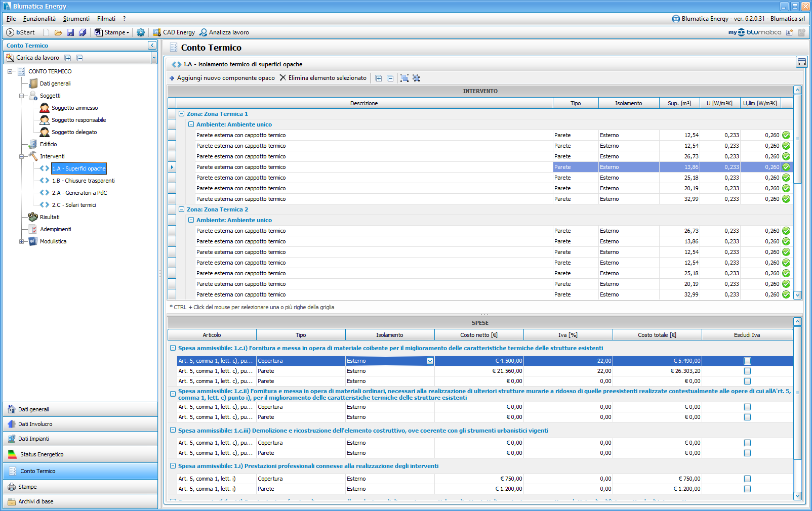This screenshot has height=511, width=812.
Task: Launch CAD Energy from the toolbar
Action: [x=174, y=32]
